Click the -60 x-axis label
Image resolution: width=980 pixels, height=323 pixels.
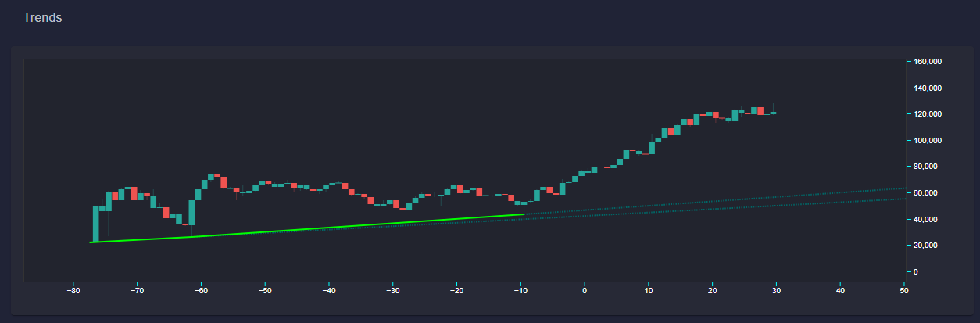pyautogui.click(x=201, y=290)
